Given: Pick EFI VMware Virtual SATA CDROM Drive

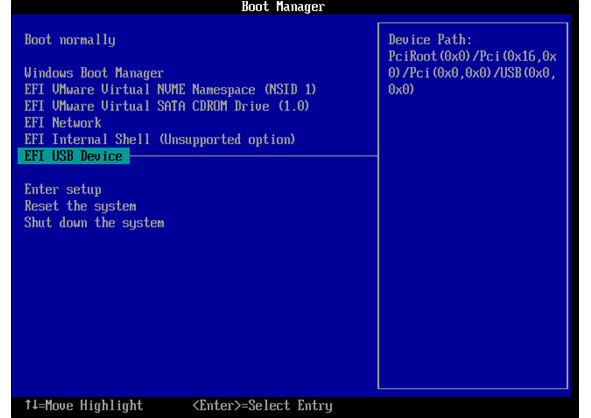Looking at the screenshot, I should pos(167,106).
